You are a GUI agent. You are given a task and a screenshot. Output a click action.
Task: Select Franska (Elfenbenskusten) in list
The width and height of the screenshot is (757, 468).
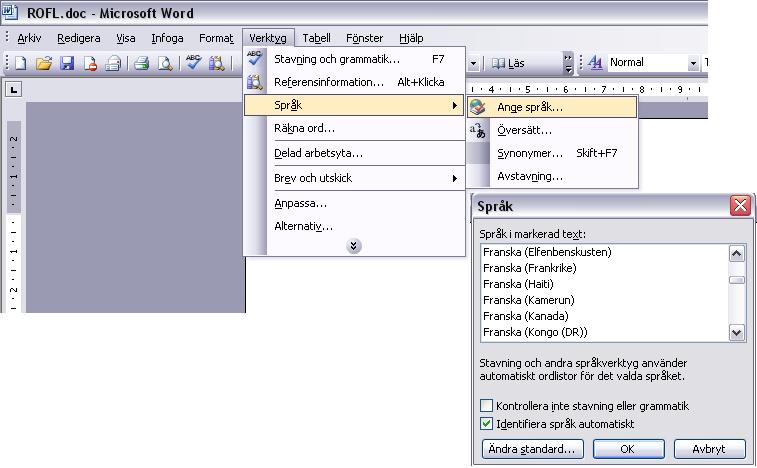click(x=605, y=252)
